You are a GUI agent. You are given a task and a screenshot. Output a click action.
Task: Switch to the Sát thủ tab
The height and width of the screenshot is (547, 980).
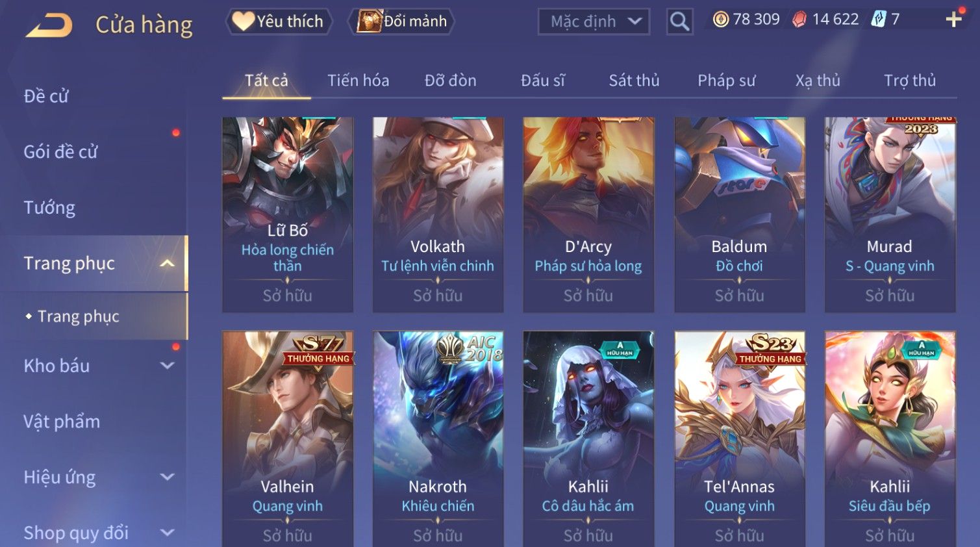pos(634,81)
